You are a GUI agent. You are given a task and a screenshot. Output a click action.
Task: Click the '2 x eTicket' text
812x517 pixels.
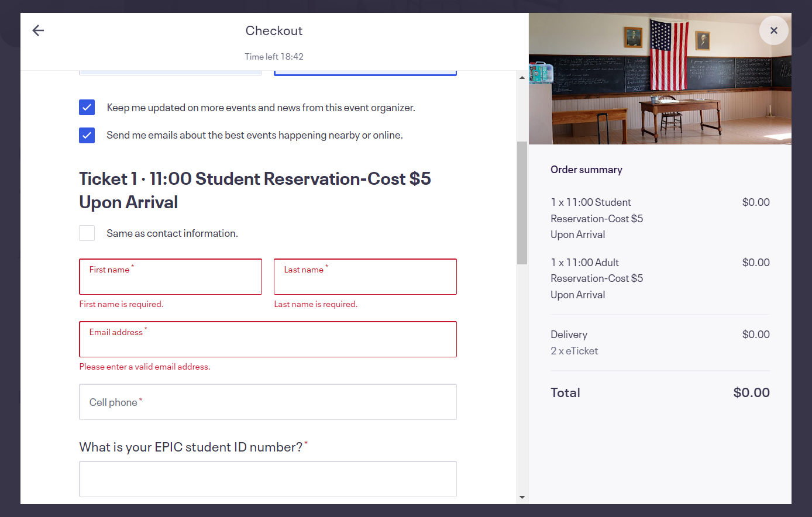point(574,351)
